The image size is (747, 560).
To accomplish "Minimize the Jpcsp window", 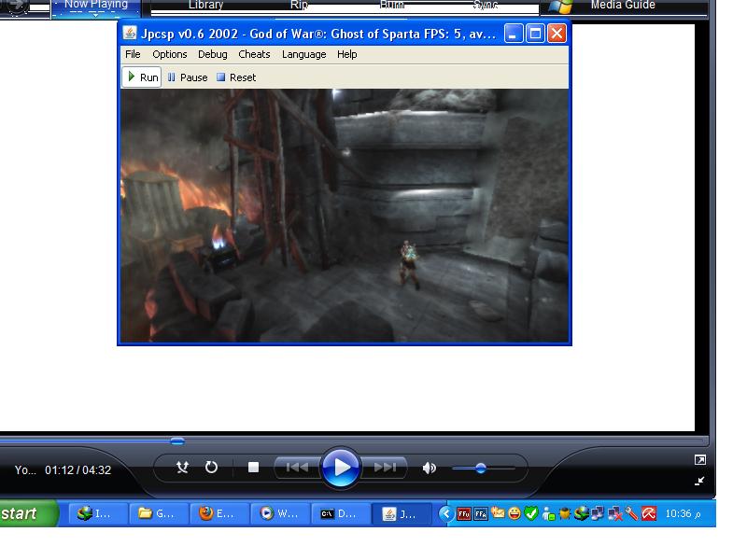I will pyautogui.click(x=514, y=34).
